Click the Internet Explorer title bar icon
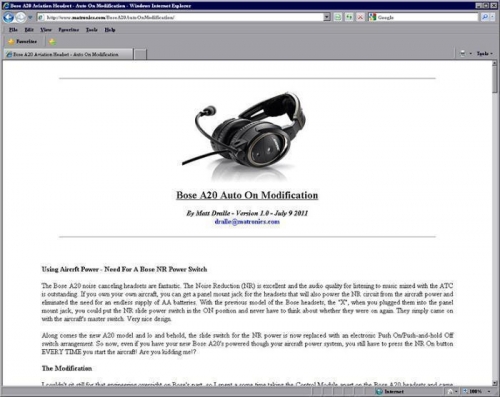Screen dimensions: 500x397 click(x=6, y=6)
